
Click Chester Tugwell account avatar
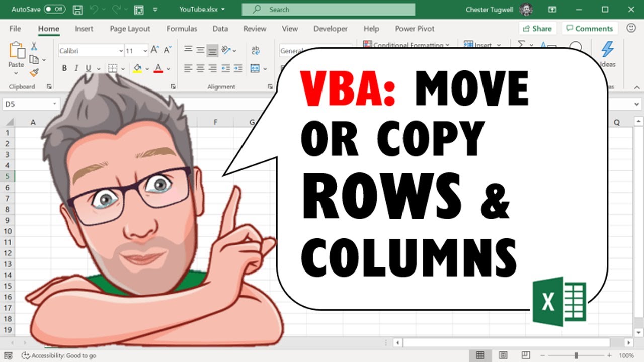pyautogui.click(x=527, y=10)
